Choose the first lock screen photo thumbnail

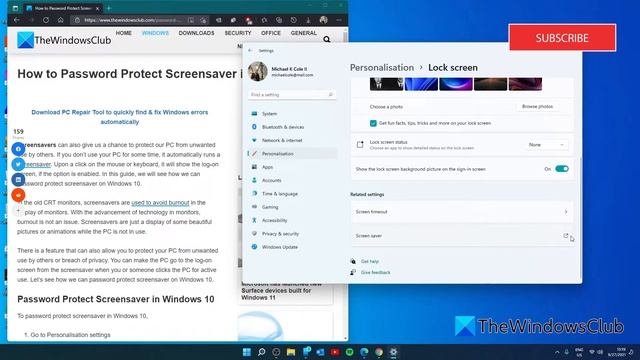pos(386,84)
